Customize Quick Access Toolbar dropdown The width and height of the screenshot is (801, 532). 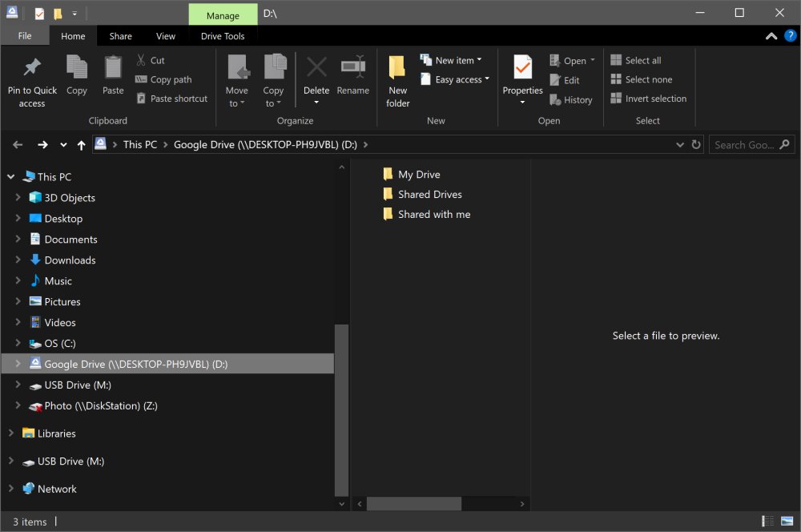[74, 14]
